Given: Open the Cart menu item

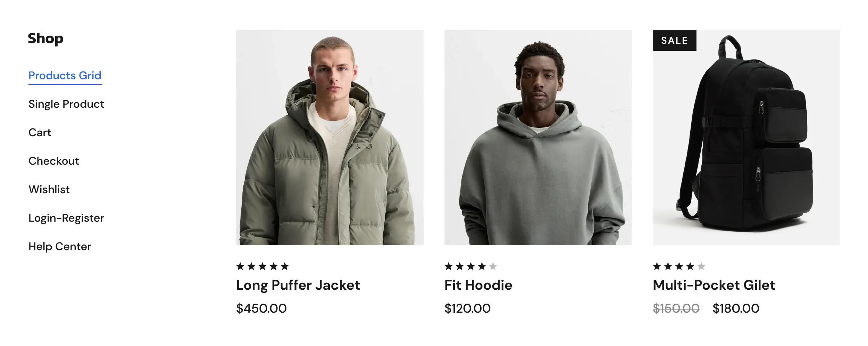Looking at the screenshot, I should [x=40, y=132].
